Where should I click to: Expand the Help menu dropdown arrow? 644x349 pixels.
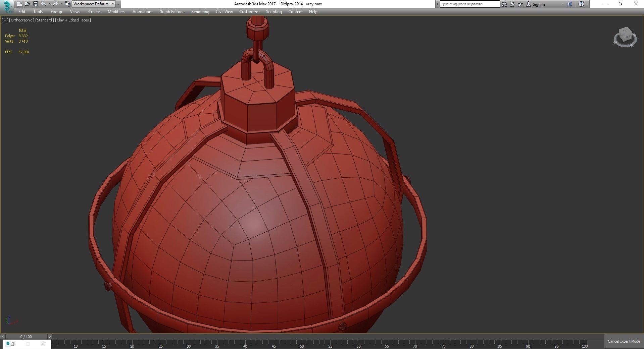[x=587, y=4]
